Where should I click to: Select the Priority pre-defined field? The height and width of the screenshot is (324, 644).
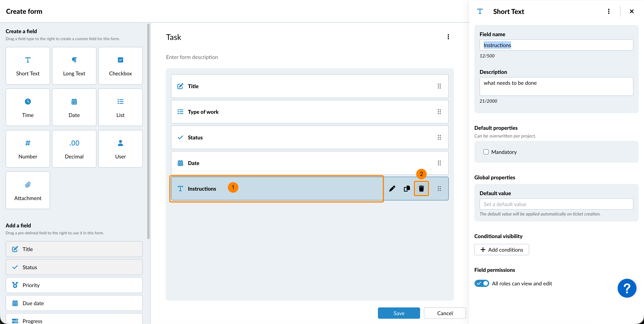pos(74,285)
